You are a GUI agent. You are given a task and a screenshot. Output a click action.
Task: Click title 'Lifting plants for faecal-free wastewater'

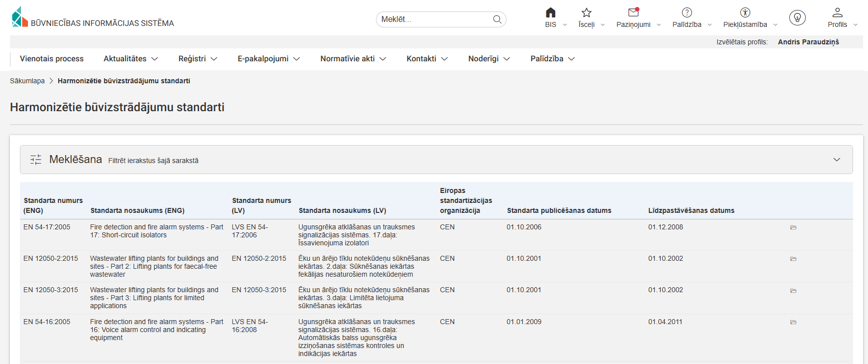[x=154, y=266]
